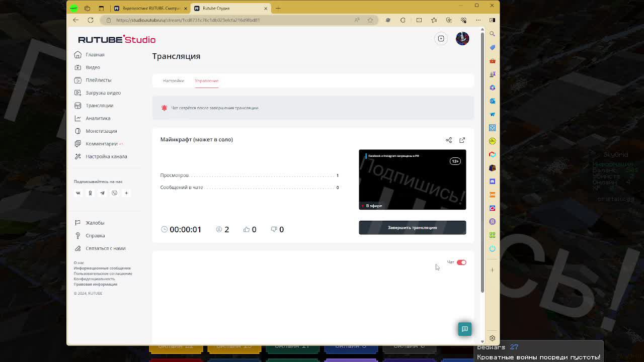This screenshot has height=362, width=644.
Task: Toggle the Чат switch off
Action: (461, 262)
